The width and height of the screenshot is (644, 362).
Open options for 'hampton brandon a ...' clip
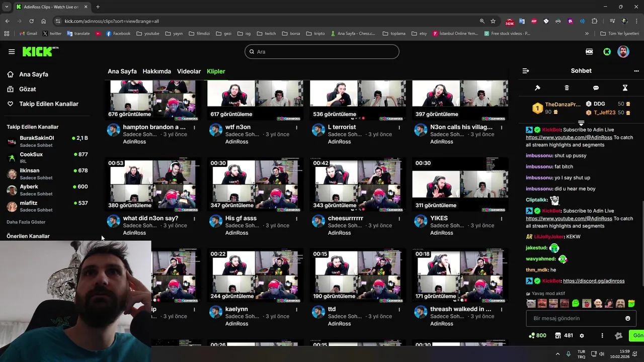click(194, 128)
